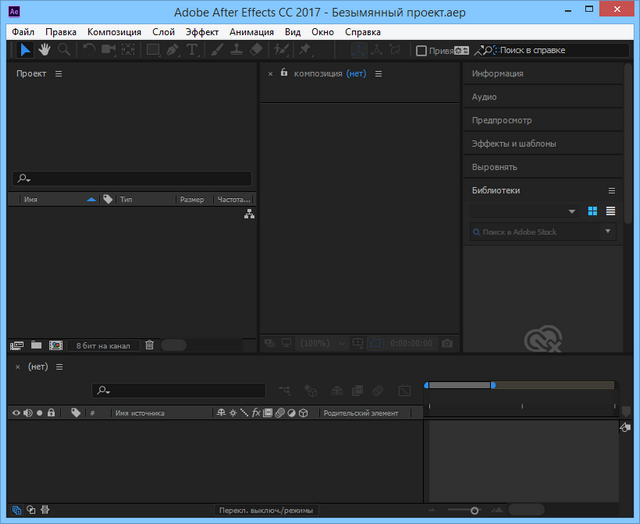Select the Unified Camera tool
The width and height of the screenshot is (640, 524).
coord(109,50)
